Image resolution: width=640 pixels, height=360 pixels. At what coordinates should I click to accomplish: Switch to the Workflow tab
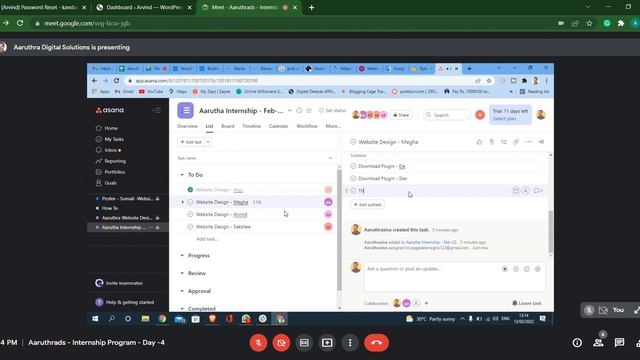pyautogui.click(x=307, y=126)
